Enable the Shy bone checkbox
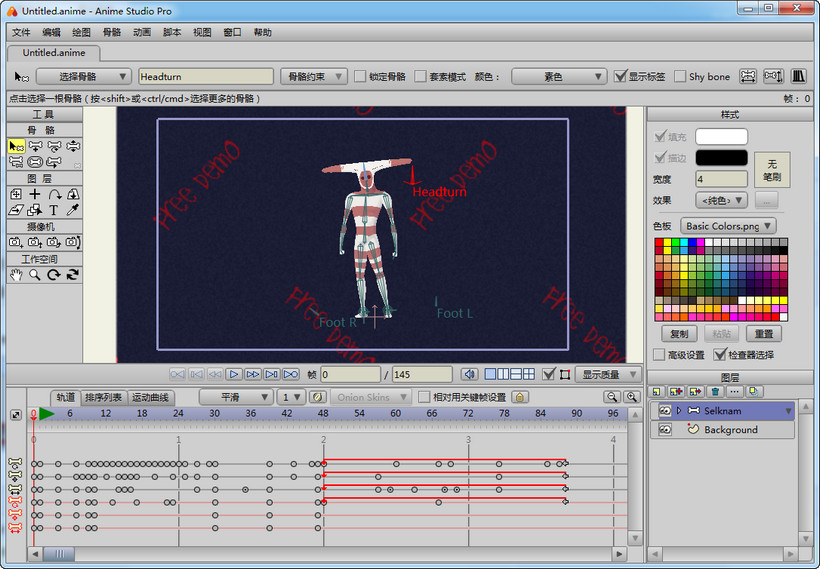Image resolution: width=820 pixels, height=569 pixels. (x=680, y=76)
